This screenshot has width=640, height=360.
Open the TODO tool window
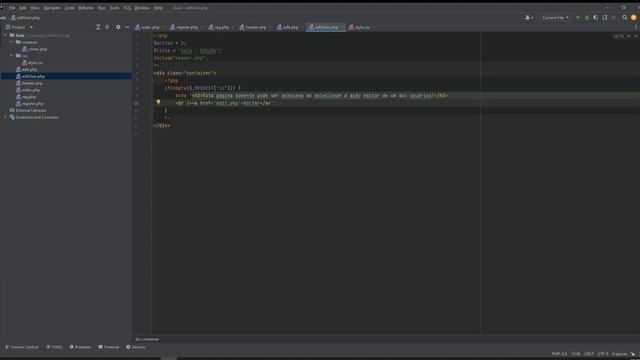tap(55, 347)
